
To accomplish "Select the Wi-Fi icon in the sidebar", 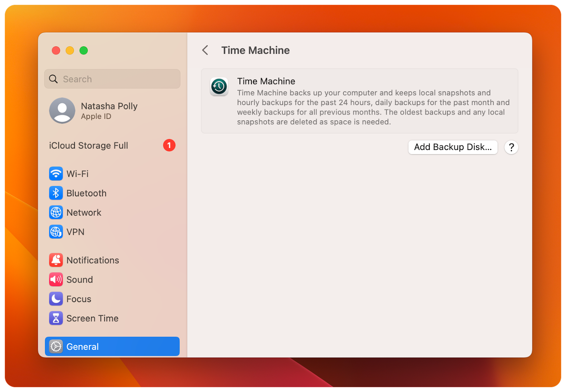I will point(56,174).
